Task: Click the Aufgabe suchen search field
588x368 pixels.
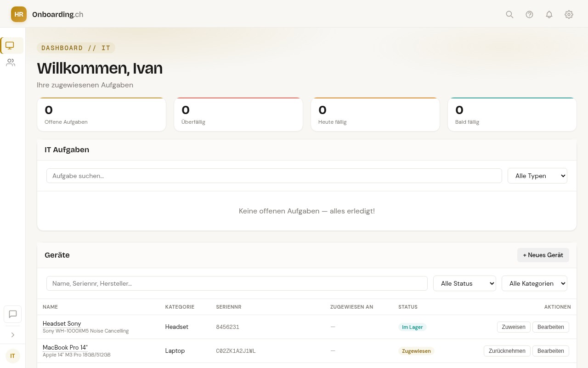Action: (x=274, y=176)
